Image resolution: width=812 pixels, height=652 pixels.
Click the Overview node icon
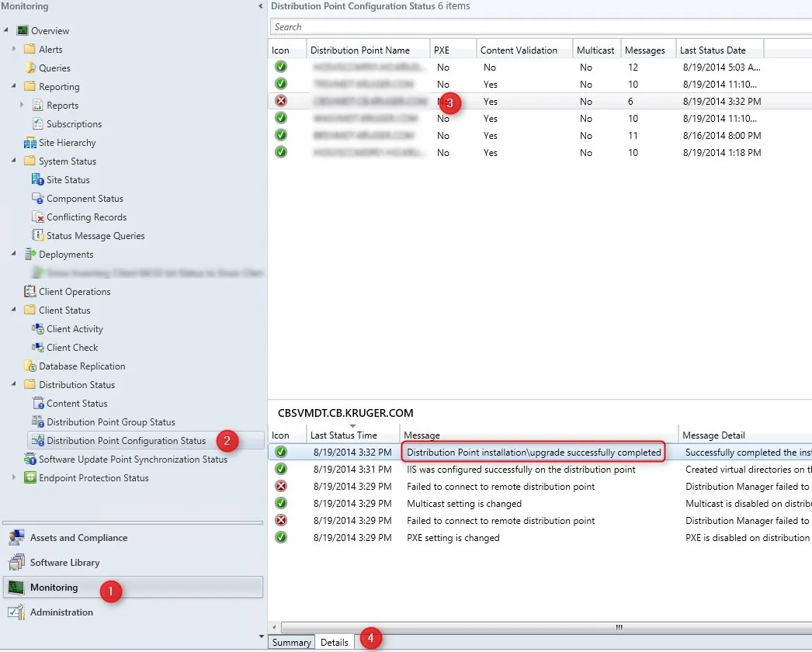click(23, 30)
